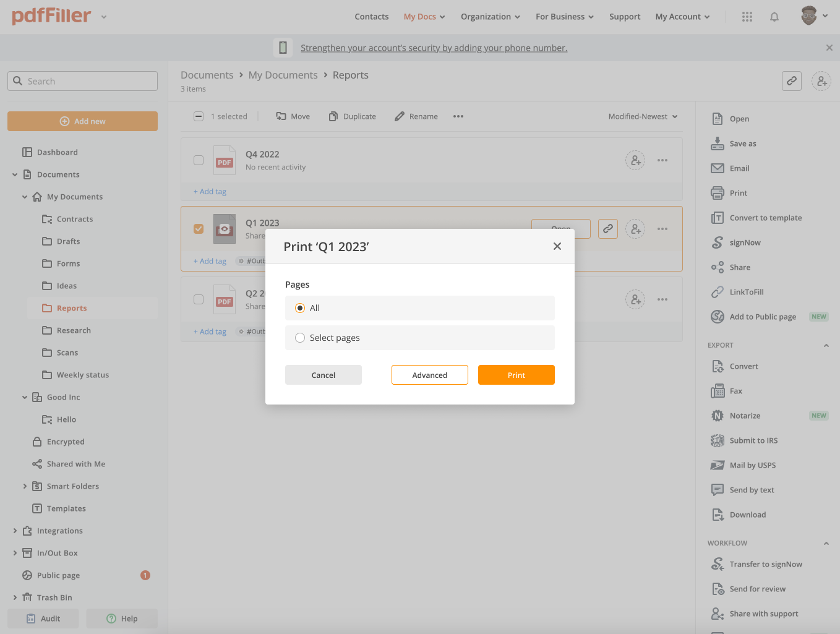Collapse the EXPORT section

826,345
